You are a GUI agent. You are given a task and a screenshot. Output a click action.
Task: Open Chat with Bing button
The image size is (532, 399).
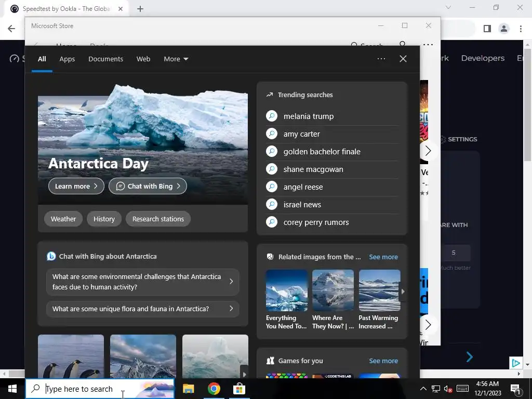(148, 186)
